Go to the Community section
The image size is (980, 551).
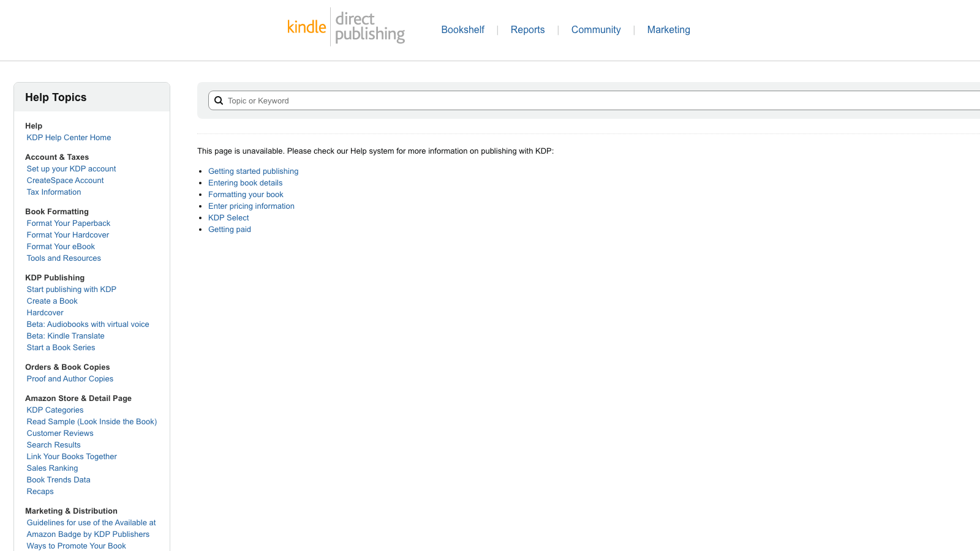(x=596, y=29)
